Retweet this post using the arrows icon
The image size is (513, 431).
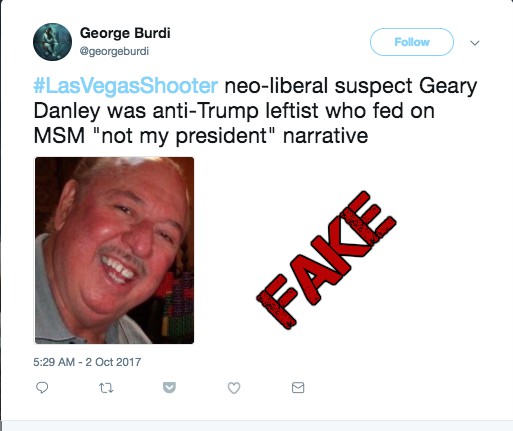pos(106,388)
